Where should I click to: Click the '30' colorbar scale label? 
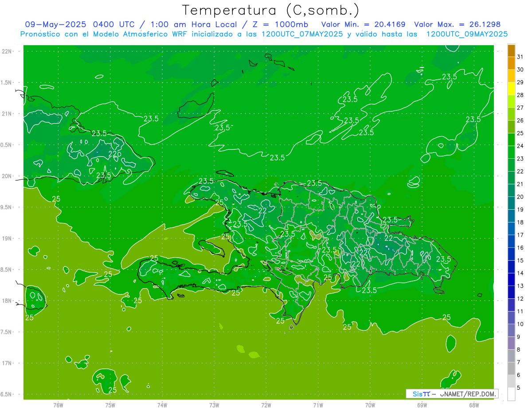click(520, 69)
